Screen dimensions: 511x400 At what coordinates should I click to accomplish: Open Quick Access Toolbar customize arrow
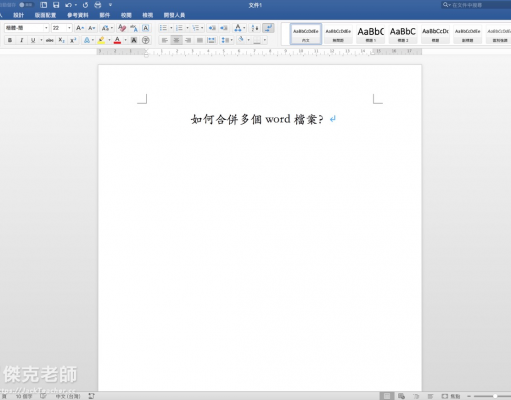(x=110, y=5)
